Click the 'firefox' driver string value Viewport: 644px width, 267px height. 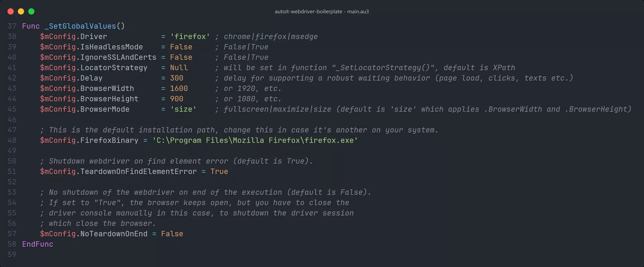click(190, 37)
